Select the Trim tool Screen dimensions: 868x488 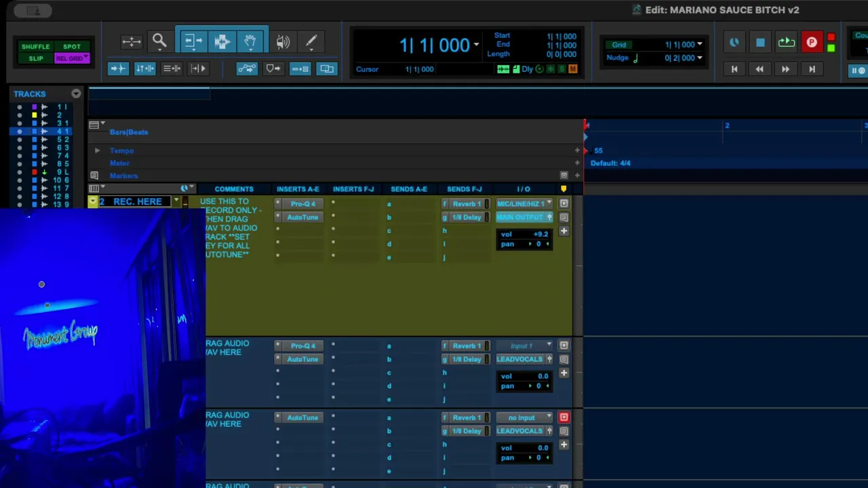[x=193, y=42]
